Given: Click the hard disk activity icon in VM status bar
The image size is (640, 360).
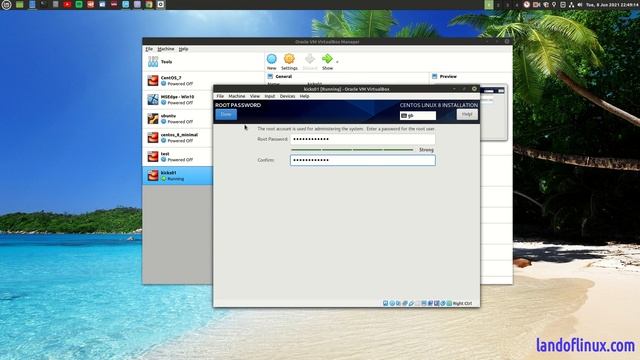Looking at the screenshot, I should [385, 303].
